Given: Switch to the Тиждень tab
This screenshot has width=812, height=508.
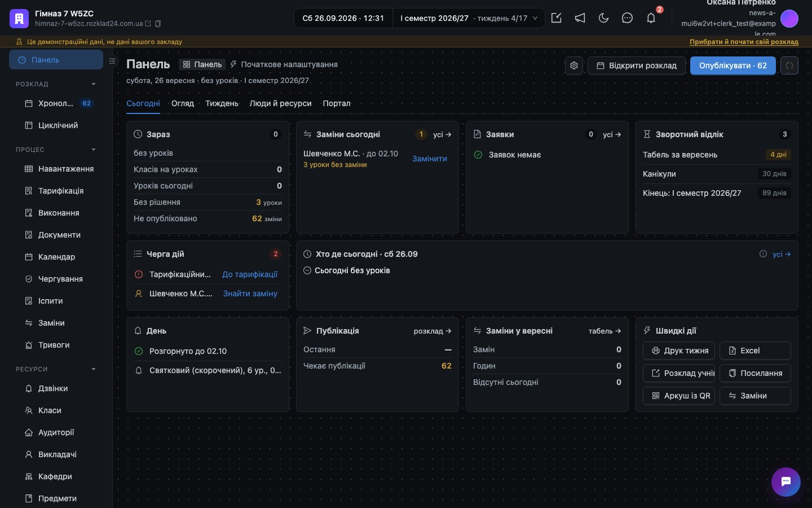Looking at the screenshot, I should [222, 103].
